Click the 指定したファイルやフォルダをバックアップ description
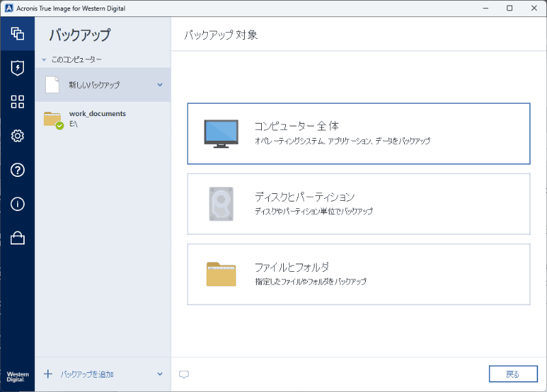Viewport: 547px width, 392px height. (x=310, y=281)
